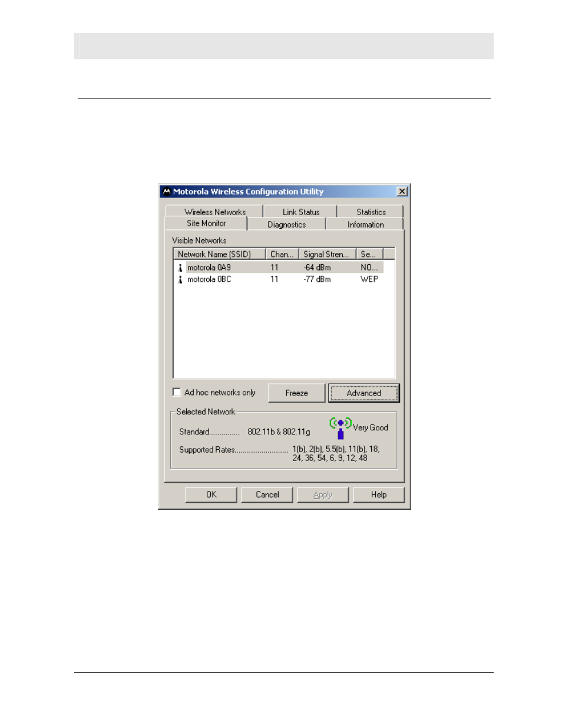Image resolution: width=562 pixels, height=728 pixels.
Task: Sort by the Network Name (SSID) column header
Action: (219, 254)
